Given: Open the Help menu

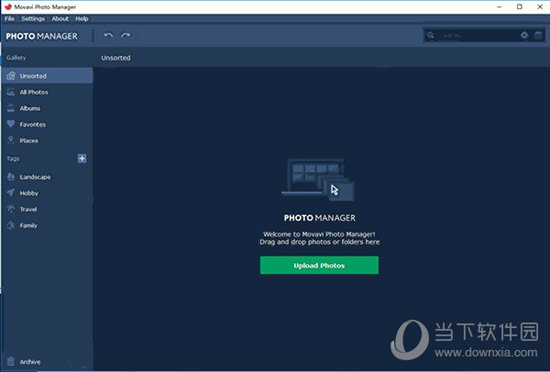Looking at the screenshot, I should coord(82,19).
